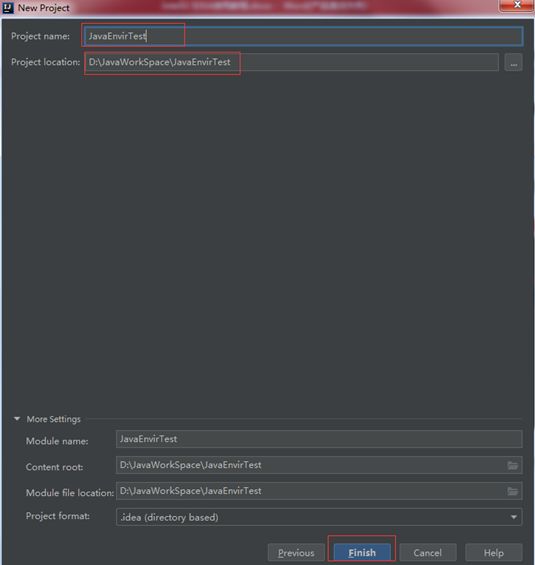Collapse the More Settings section
535x565 pixels.
(17, 419)
